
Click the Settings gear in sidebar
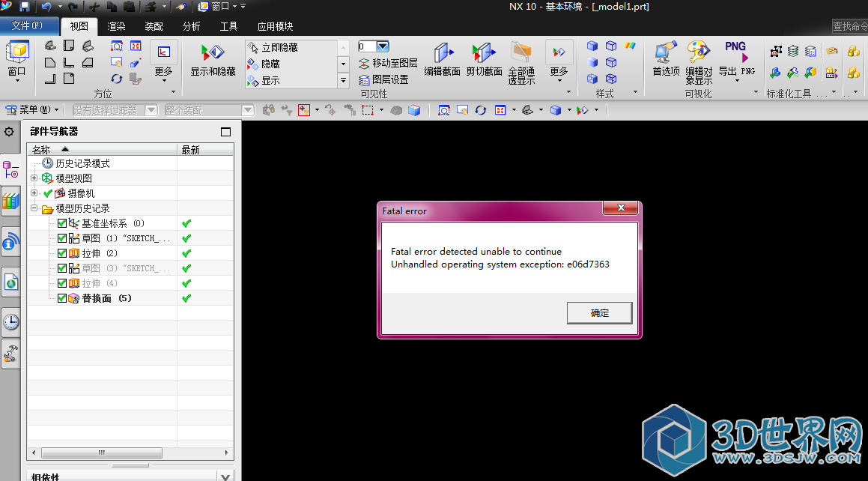coord(9,132)
